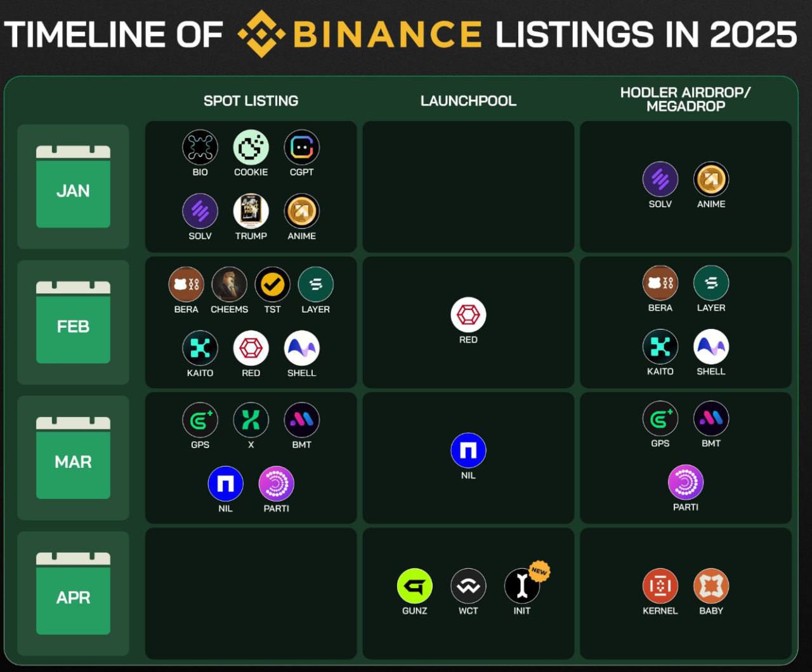Select the CHEEMS token icon

click(x=229, y=284)
